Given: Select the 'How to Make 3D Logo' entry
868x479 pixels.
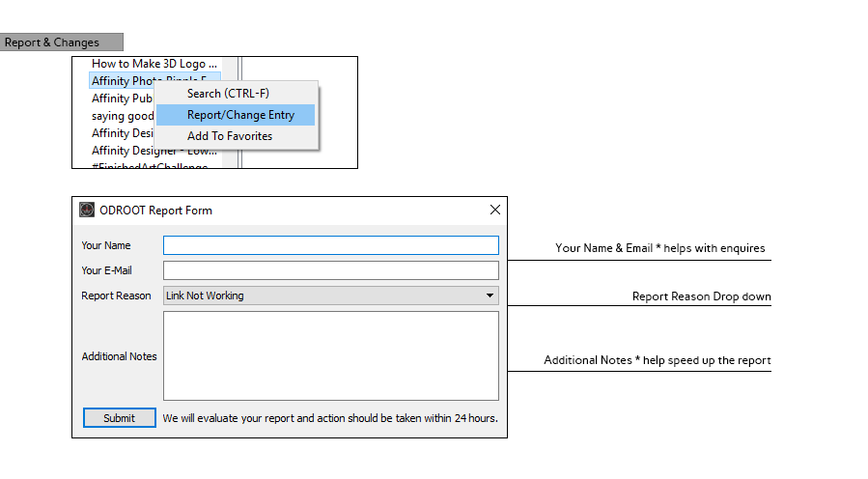Looking at the screenshot, I should tap(154, 64).
